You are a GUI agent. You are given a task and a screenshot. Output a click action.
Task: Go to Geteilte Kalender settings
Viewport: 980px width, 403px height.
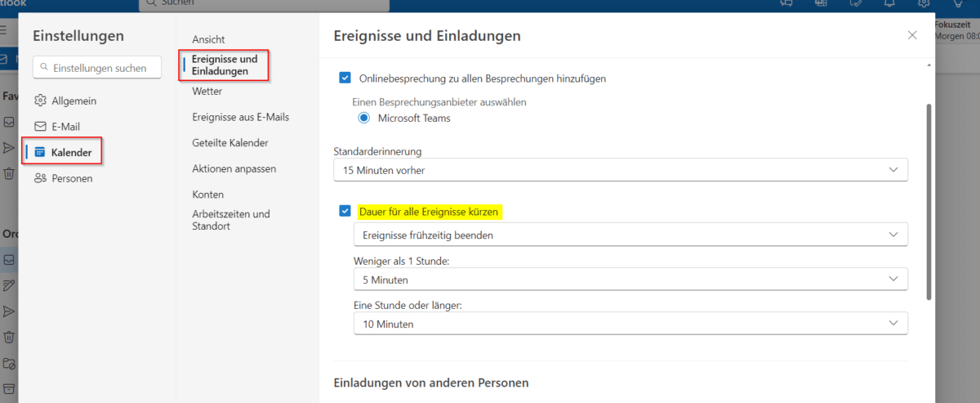(x=229, y=143)
